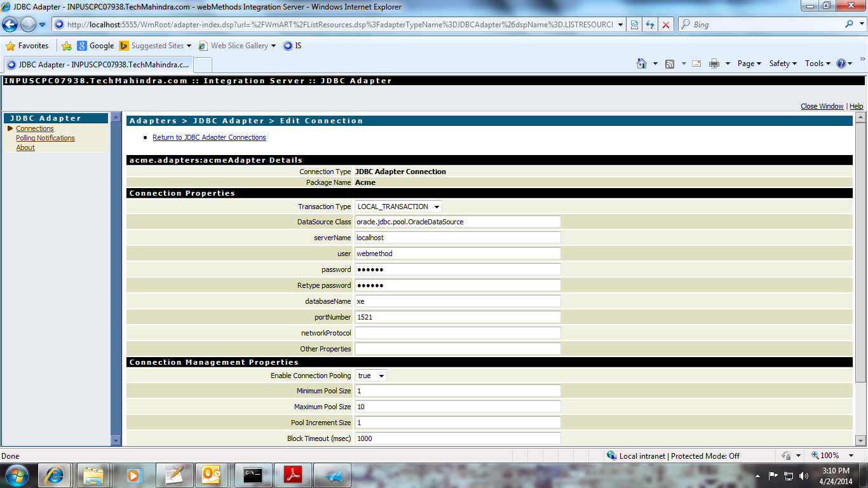
Task: Select the JDBC Adapter browser tab
Action: (98, 65)
